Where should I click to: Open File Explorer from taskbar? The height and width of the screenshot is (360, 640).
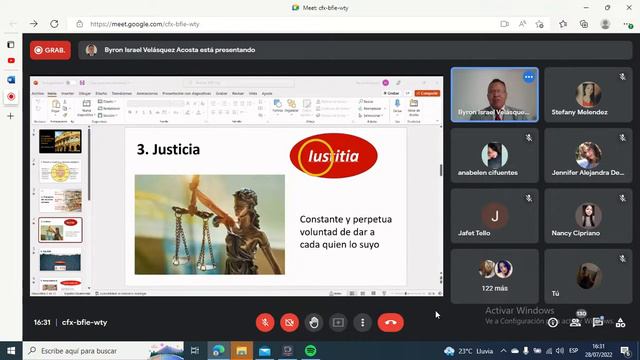pos(242,351)
